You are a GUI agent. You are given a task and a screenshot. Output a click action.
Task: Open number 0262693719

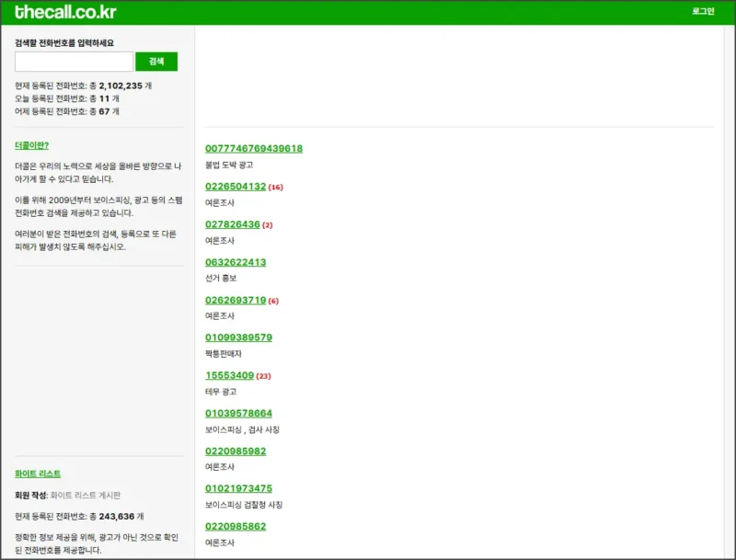coord(236,300)
